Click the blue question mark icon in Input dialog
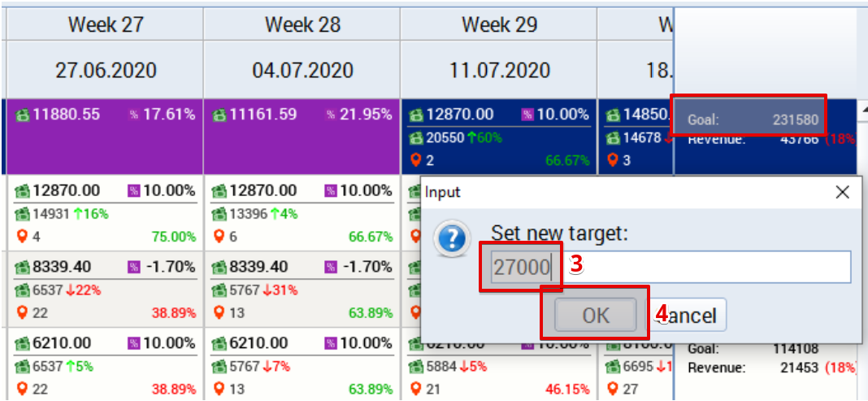The image size is (868, 401). 452,238
